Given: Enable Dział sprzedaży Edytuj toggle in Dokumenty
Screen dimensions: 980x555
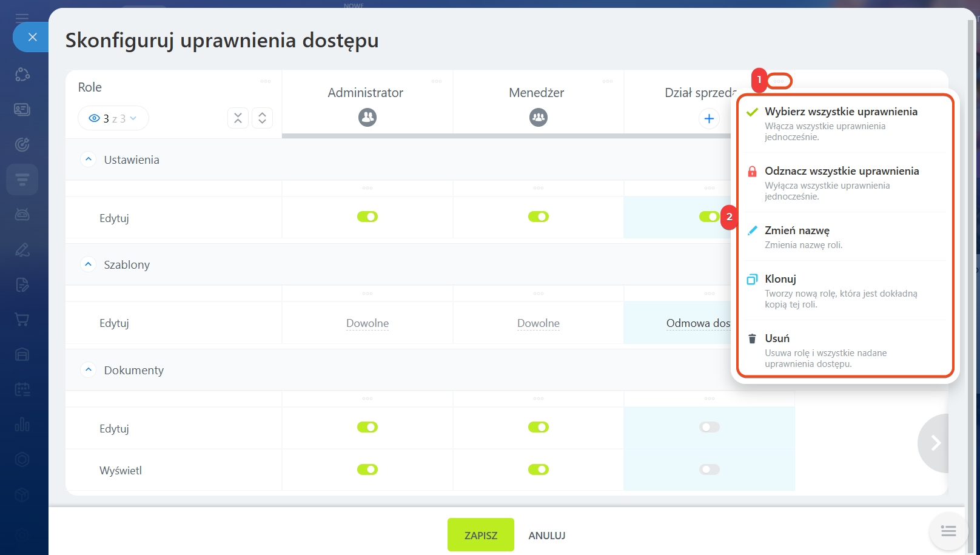Looking at the screenshot, I should (x=709, y=428).
